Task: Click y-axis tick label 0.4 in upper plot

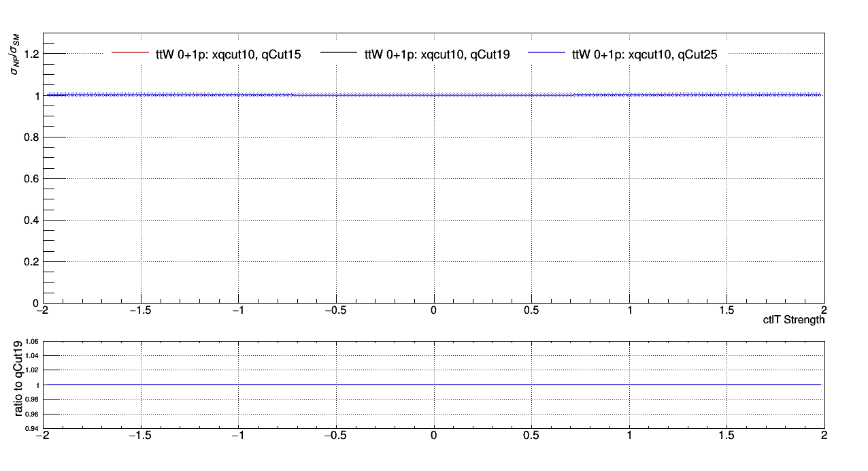Action: click(31, 221)
